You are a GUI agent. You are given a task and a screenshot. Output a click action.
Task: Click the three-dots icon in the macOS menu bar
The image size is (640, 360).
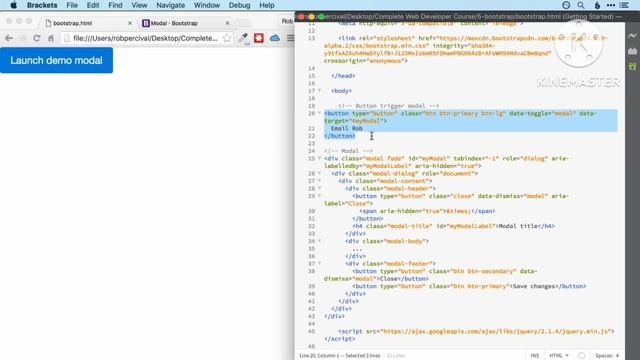(611, 5)
